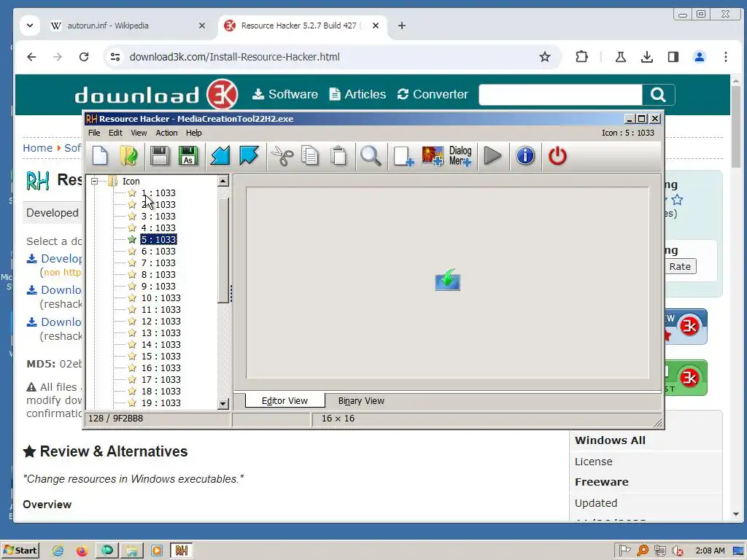Reload the browser page

84,57
